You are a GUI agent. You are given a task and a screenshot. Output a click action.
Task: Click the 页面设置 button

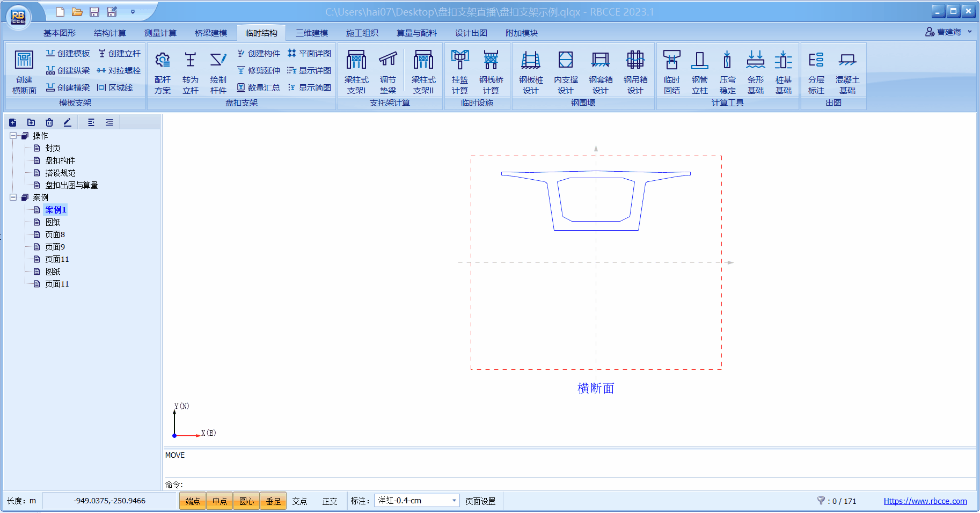480,501
